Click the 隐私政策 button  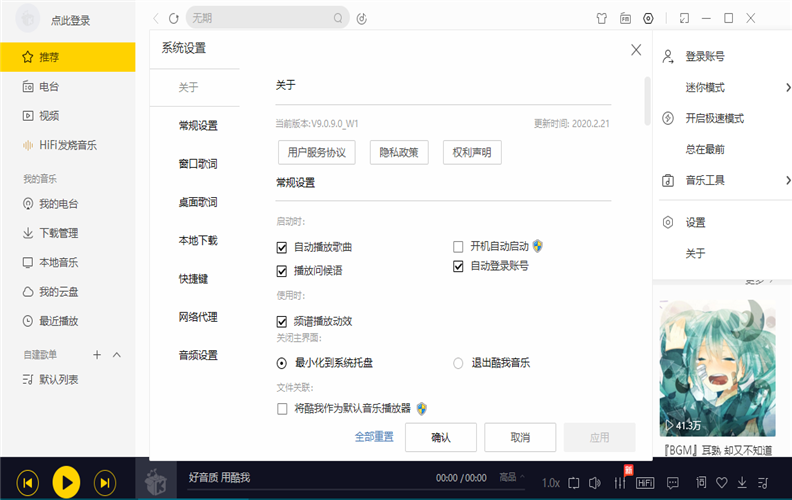(x=399, y=152)
